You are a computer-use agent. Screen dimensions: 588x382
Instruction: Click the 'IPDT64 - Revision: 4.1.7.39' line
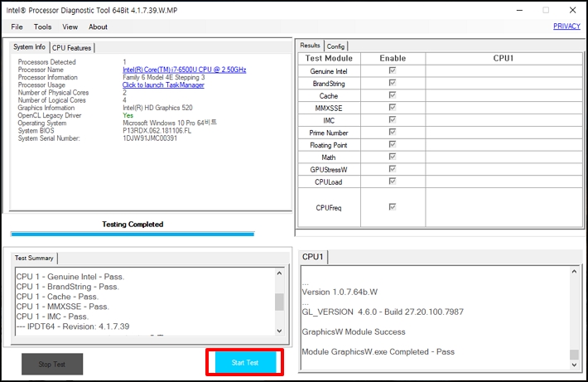[x=73, y=326]
